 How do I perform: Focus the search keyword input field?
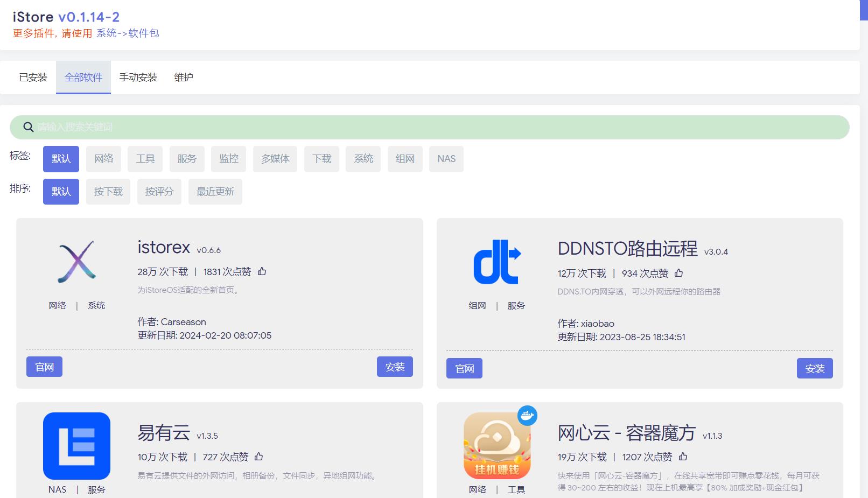coord(430,127)
